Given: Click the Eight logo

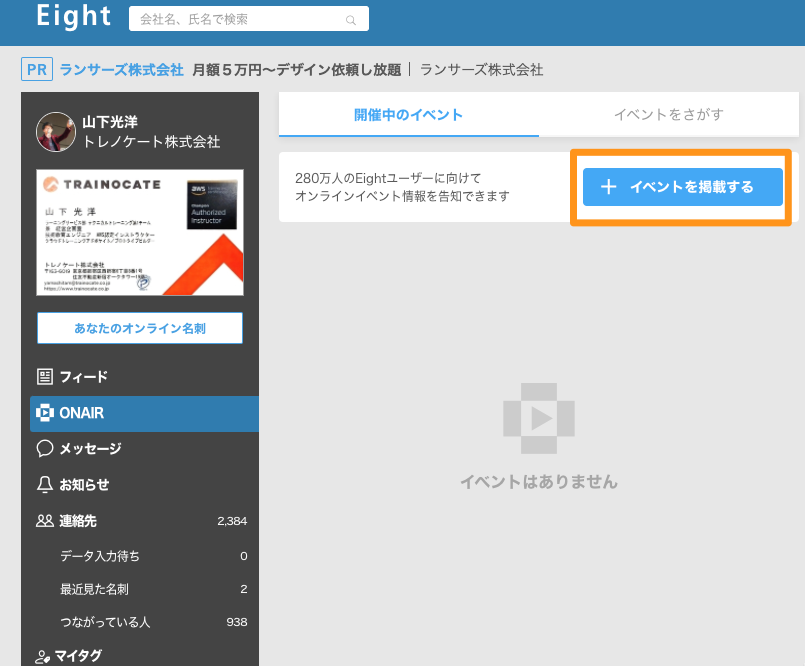Looking at the screenshot, I should 73,16.
